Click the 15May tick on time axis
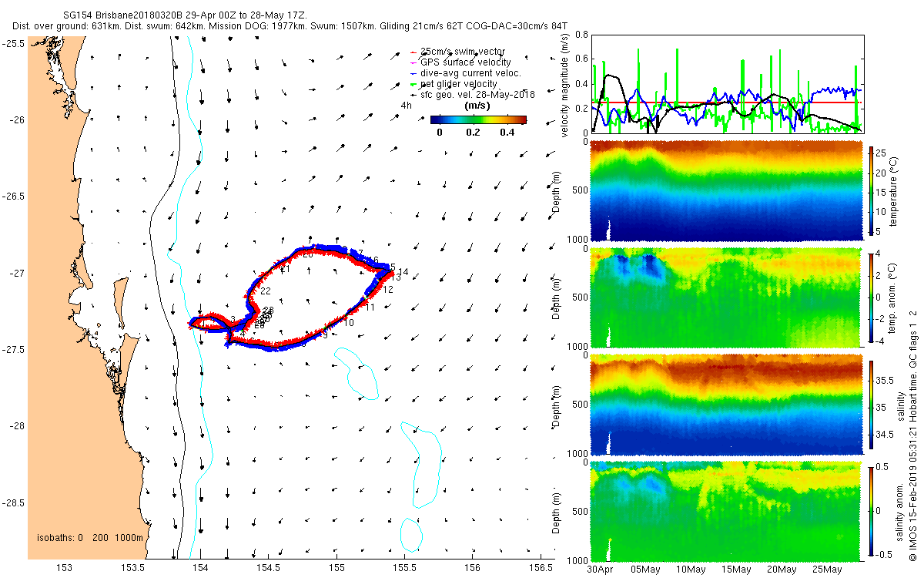This screenshot has height=578, width=924. point(736,570)
